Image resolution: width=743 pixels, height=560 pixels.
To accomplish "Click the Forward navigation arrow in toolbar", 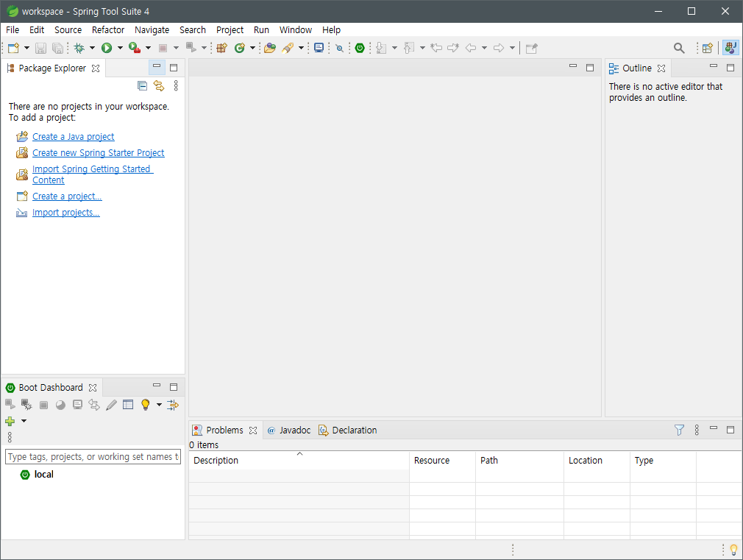I will [499, 48].
